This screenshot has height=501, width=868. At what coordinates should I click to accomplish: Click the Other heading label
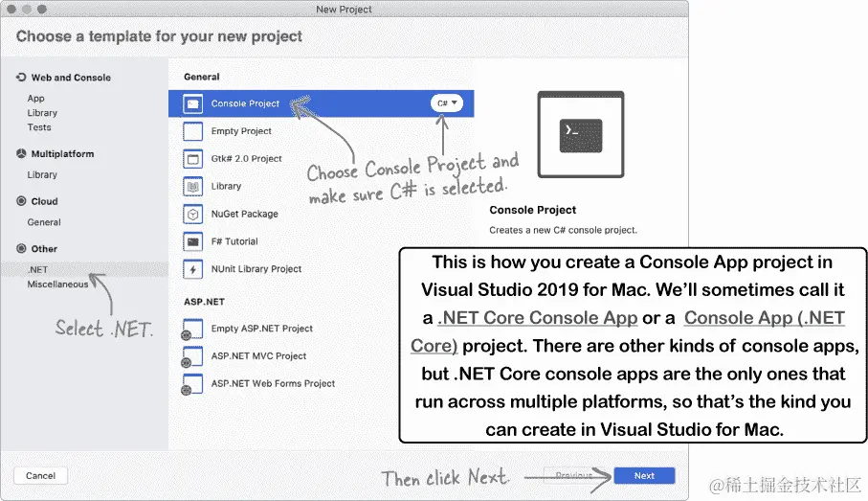click(44, 249)
